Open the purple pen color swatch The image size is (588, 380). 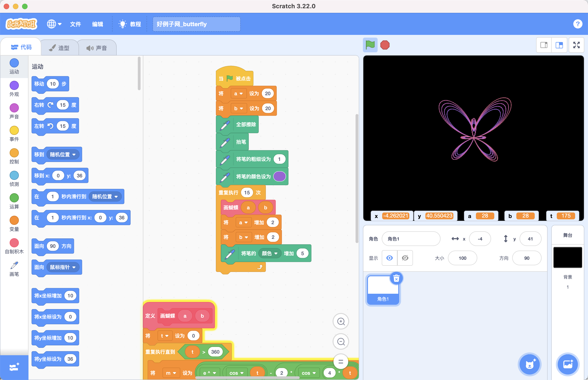tap(280, 176)
